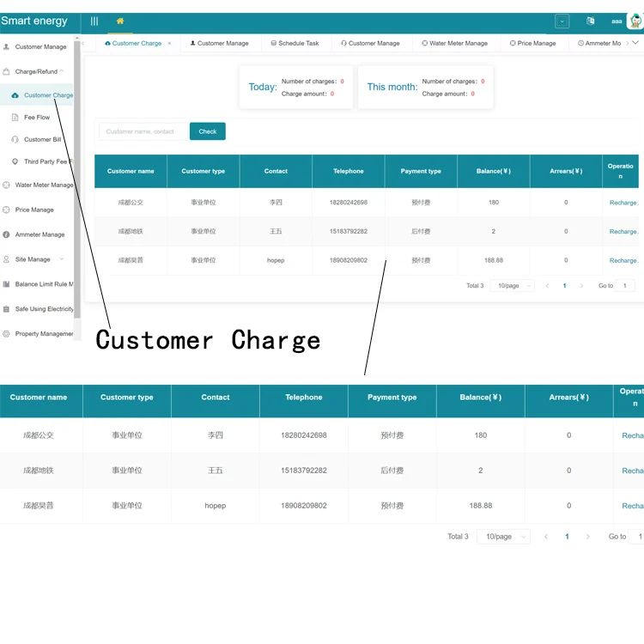Click the Water Meter Manage sidebar icon
The height and width of the screenshot is (644, 644).
(6, 185)
